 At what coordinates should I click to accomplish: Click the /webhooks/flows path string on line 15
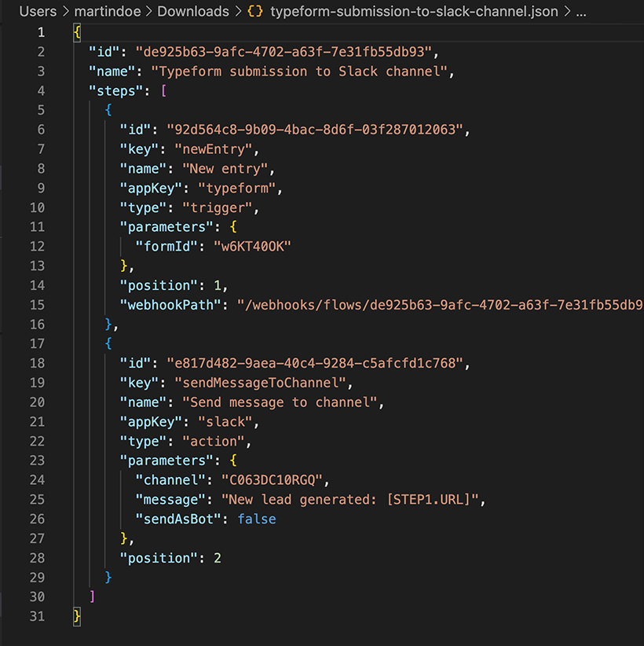(440, 305)
